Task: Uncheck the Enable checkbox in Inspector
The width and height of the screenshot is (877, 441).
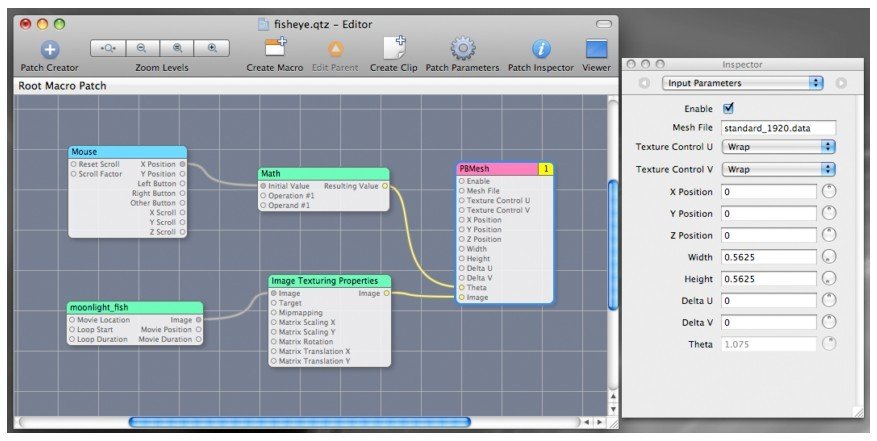Action: (x=728, y=108)
